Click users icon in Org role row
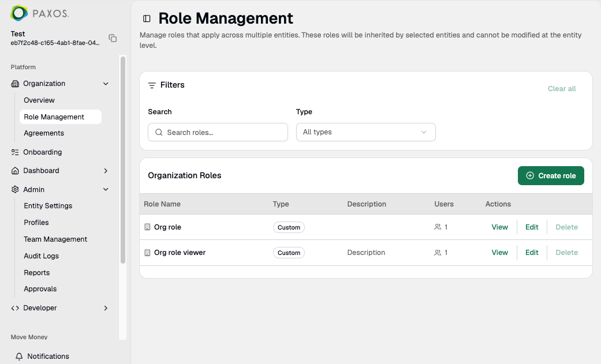The image size is (601, 364). coord(438,227)
